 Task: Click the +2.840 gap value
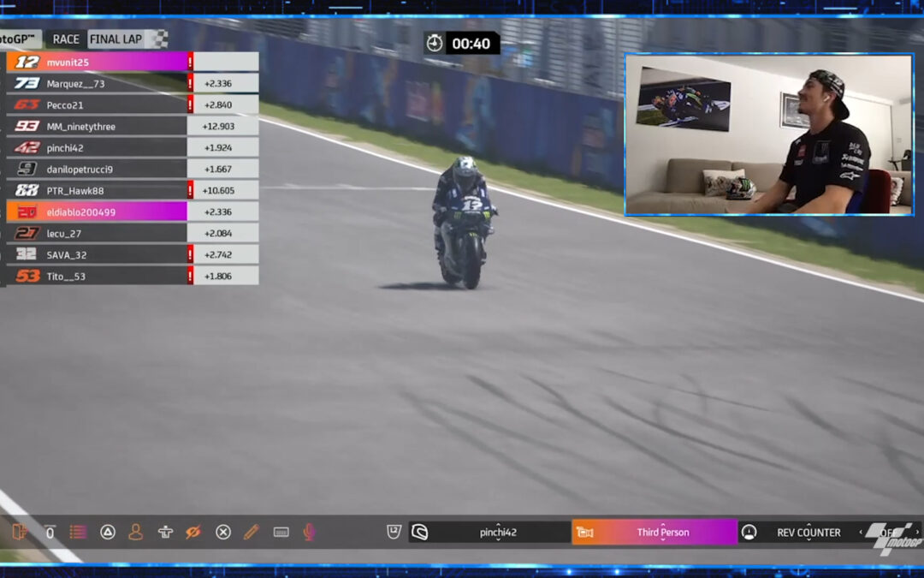coord(218,105)
